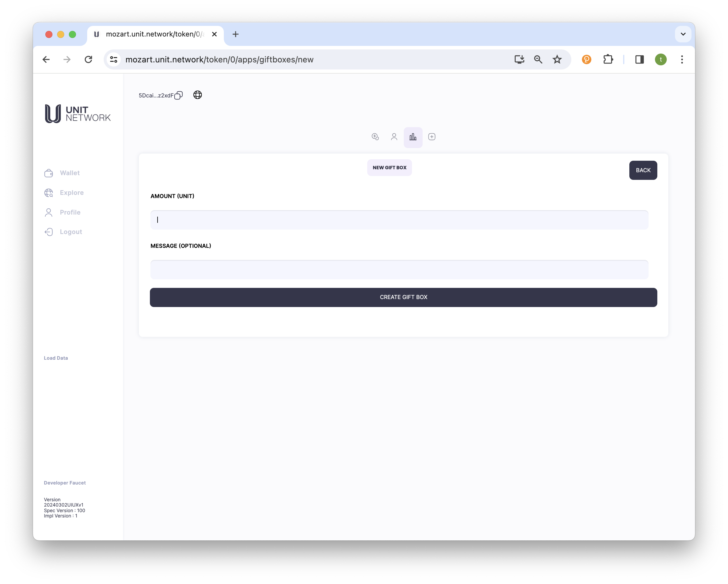Toggle the browser side panel
This screenshot has width=728, height=584.
(x=639, y=60)
